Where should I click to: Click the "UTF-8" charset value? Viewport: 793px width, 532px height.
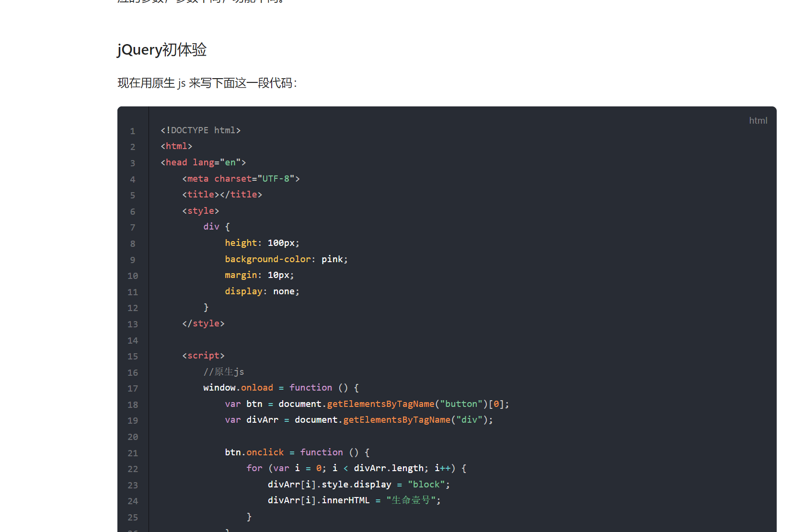[276, 178]
